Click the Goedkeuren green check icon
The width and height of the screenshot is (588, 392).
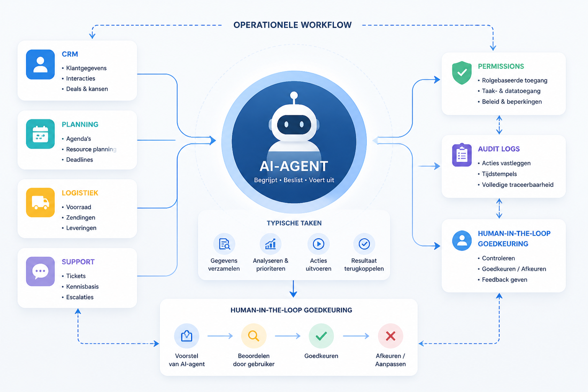point(321,336)
